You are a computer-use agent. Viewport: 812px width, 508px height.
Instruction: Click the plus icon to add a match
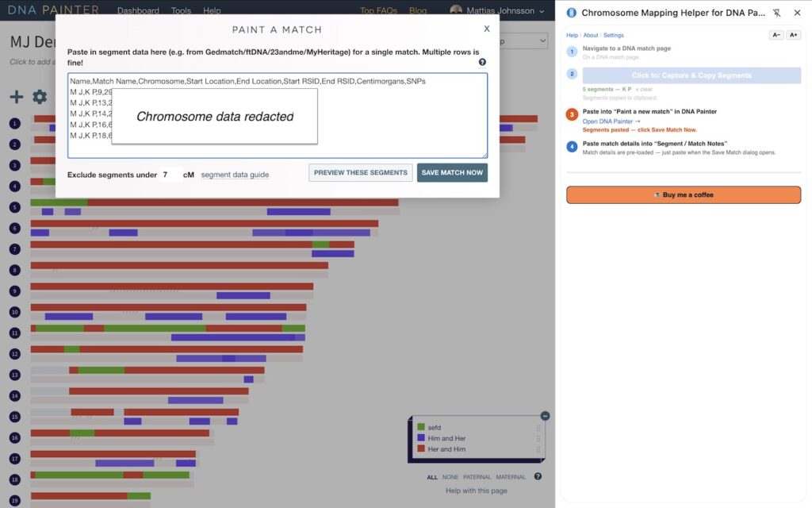17,97
